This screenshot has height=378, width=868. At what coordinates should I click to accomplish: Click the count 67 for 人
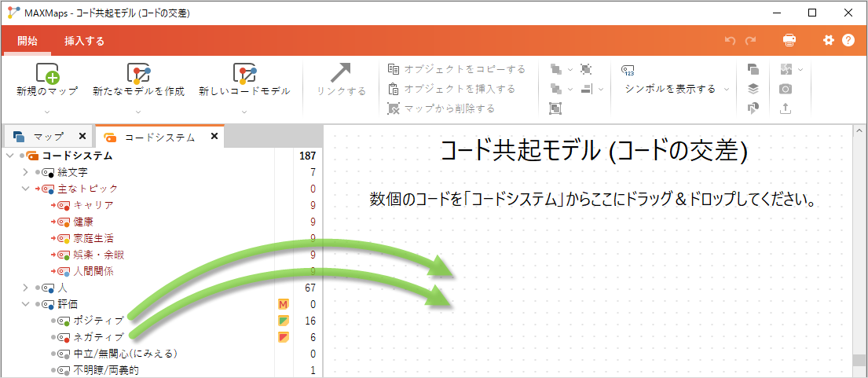[310, 288]
